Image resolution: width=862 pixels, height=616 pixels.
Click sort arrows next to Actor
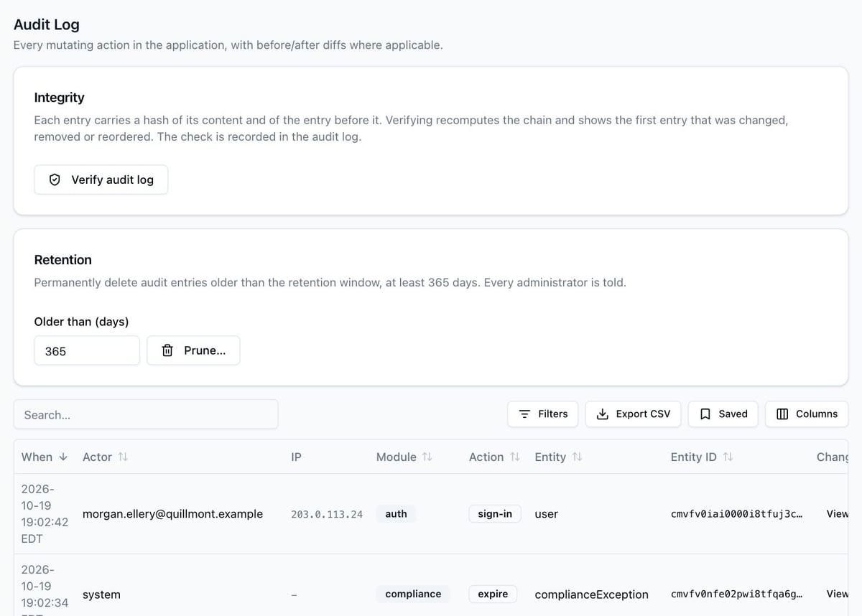[123, 457]
